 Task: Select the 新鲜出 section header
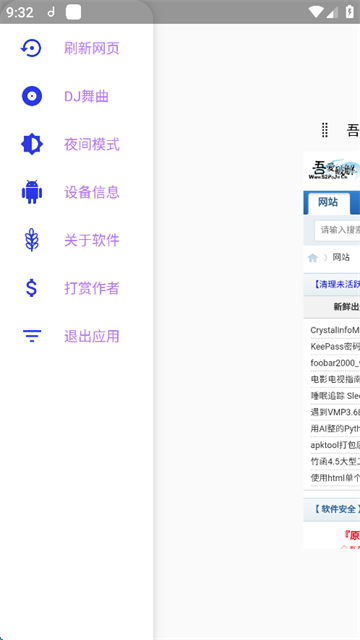click(346, 307)
